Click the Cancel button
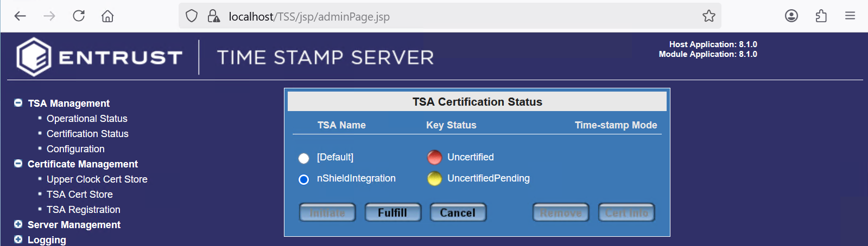 click(x=458, y=213)
